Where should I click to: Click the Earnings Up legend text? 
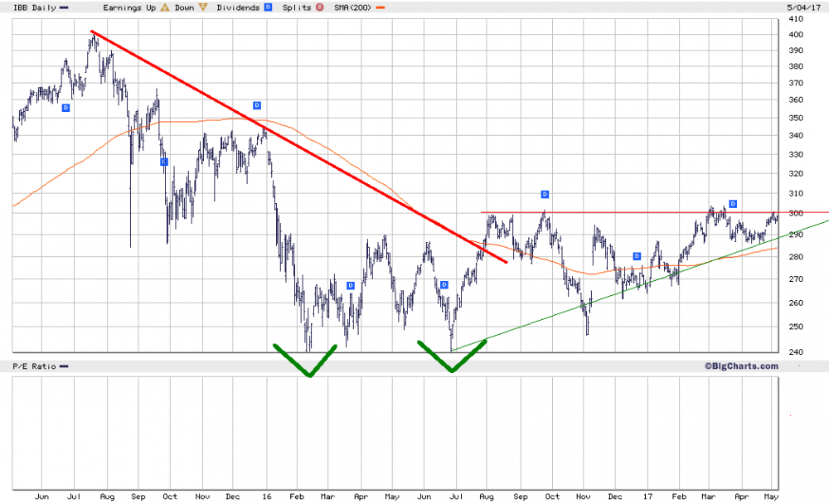click(x=129, y=7)
